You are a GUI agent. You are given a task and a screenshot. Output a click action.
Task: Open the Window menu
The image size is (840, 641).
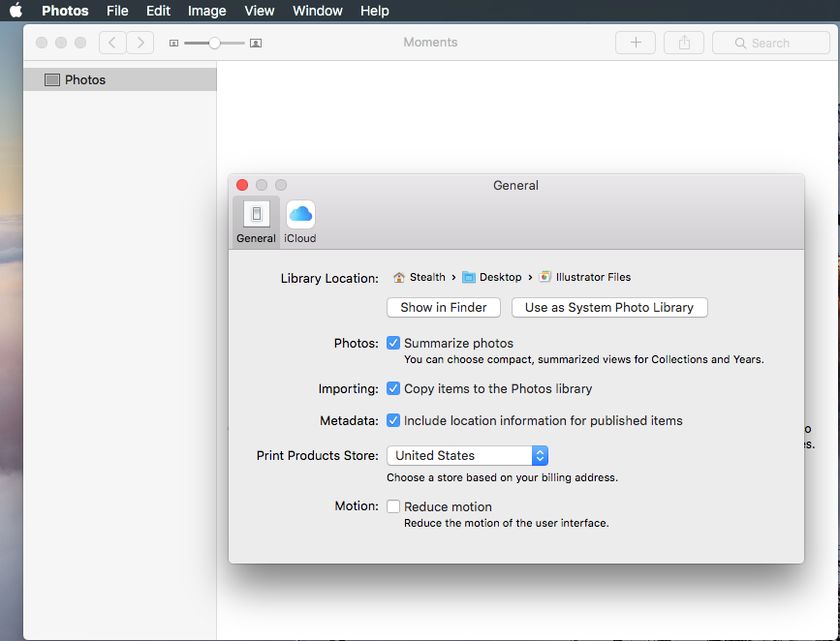point(317,11)
